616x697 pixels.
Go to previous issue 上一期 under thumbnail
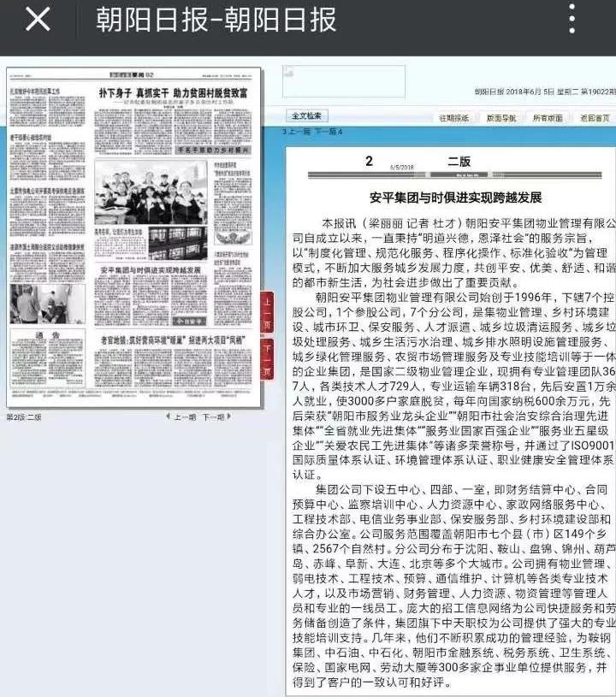(x=185, y=417)
